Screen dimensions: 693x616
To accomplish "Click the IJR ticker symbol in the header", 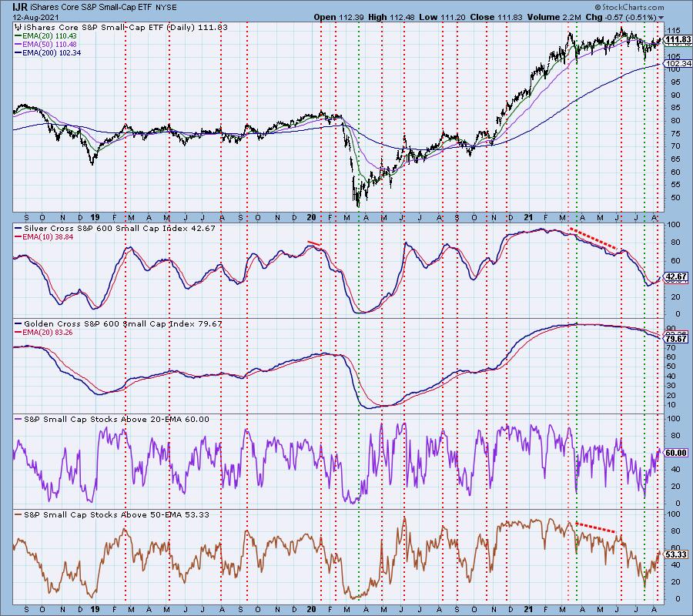I will 20,8.
